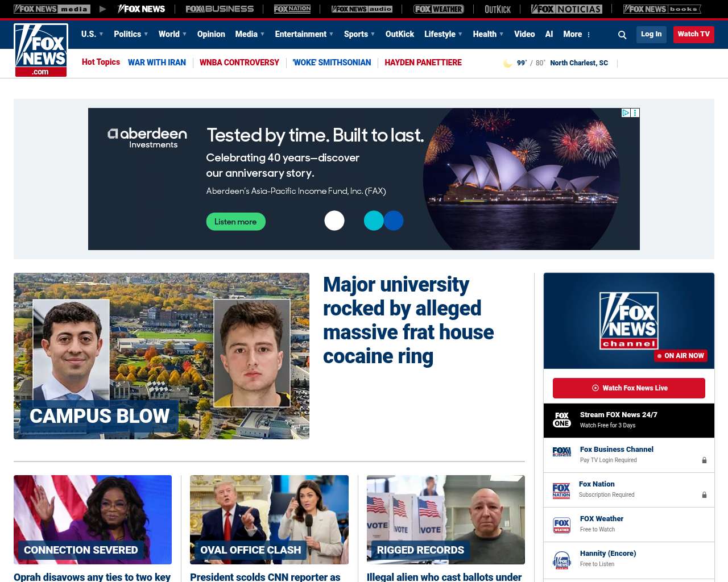Open the OVAL OFFICE CLASH thumbnail
Viewport: 728px width, 582px height.
(269, 519)
